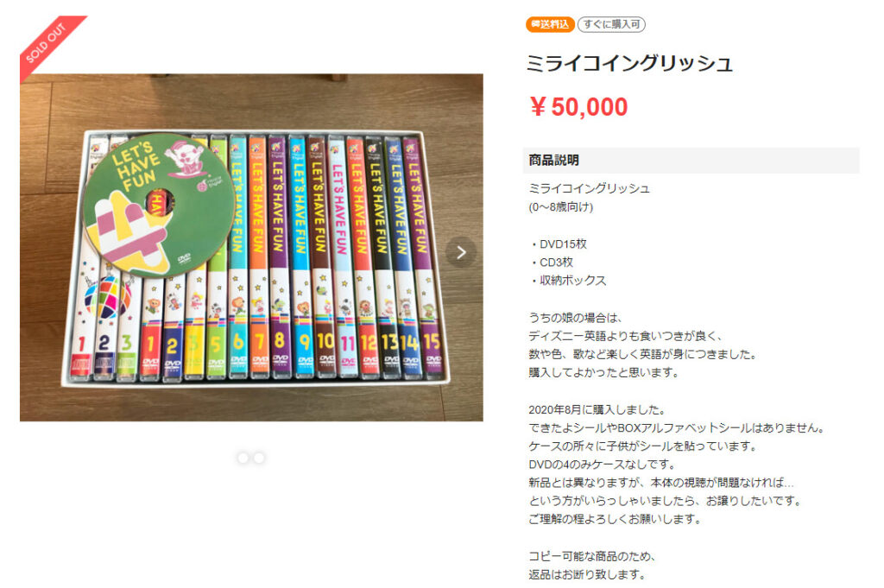Image resolution: width=884 pixels, height=588 pixels.
Task: Click the ¥50,000 price
Action: 578,106
